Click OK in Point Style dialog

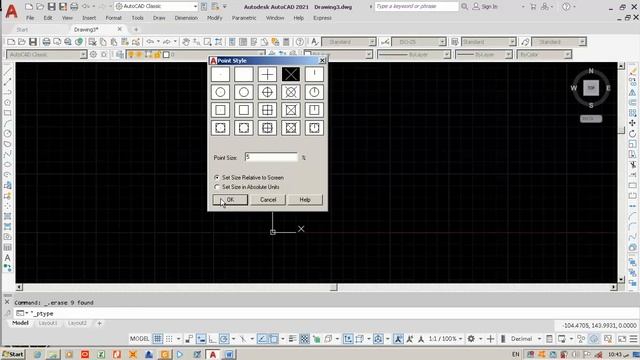tap(230, 200)
